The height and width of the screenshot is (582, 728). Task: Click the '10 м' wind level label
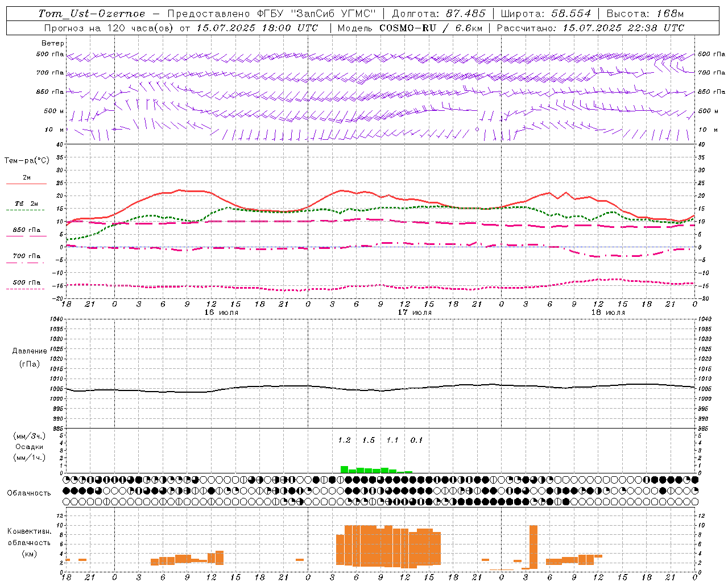(x=55, y=130)
